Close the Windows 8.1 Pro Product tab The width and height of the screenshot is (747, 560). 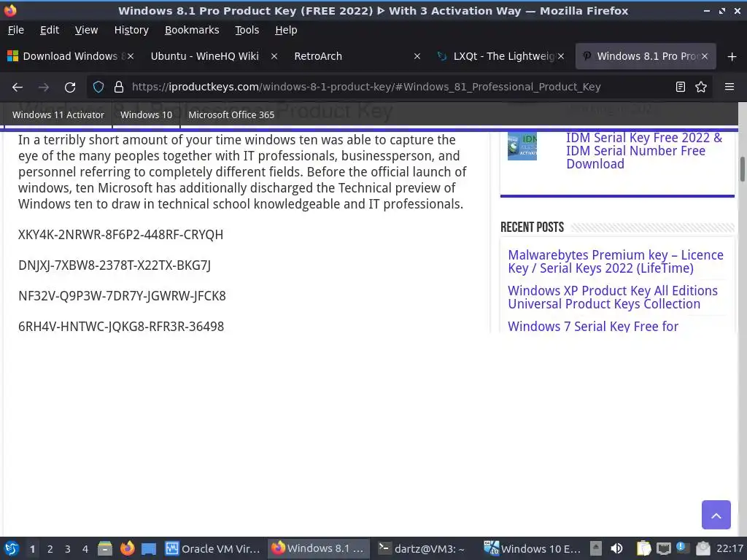[705, 56]
